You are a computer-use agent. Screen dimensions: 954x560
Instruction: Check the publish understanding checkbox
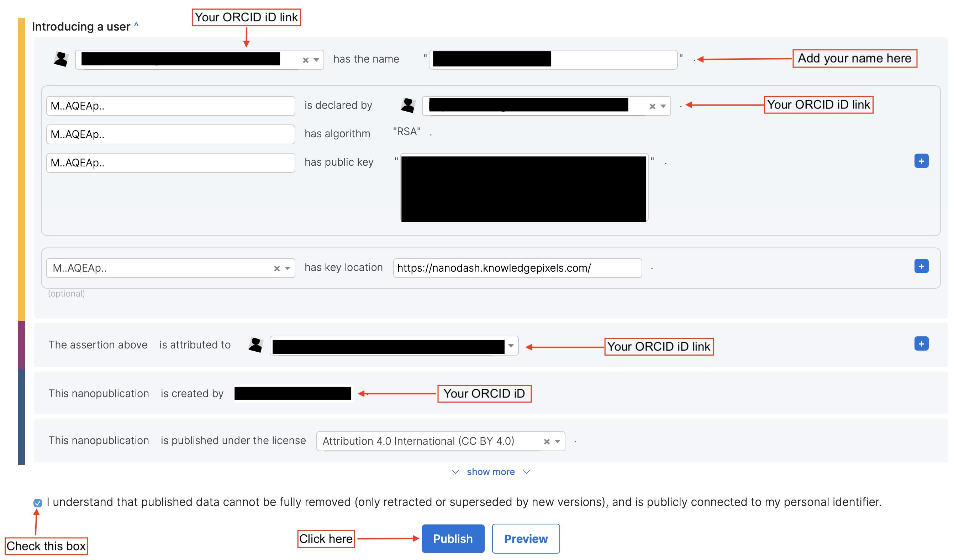37,503
